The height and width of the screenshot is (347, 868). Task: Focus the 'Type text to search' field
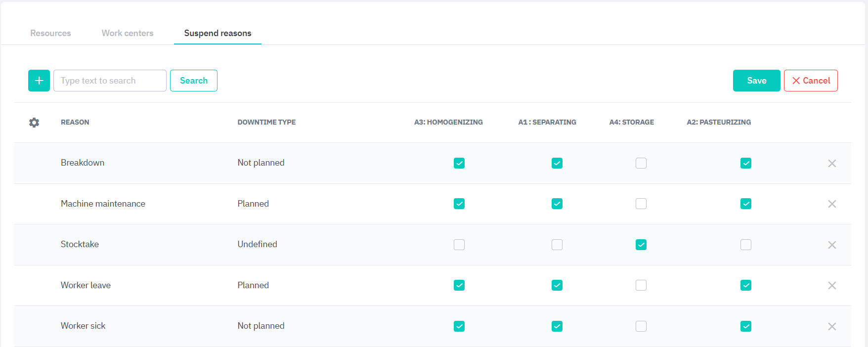(x=110, y=81)
